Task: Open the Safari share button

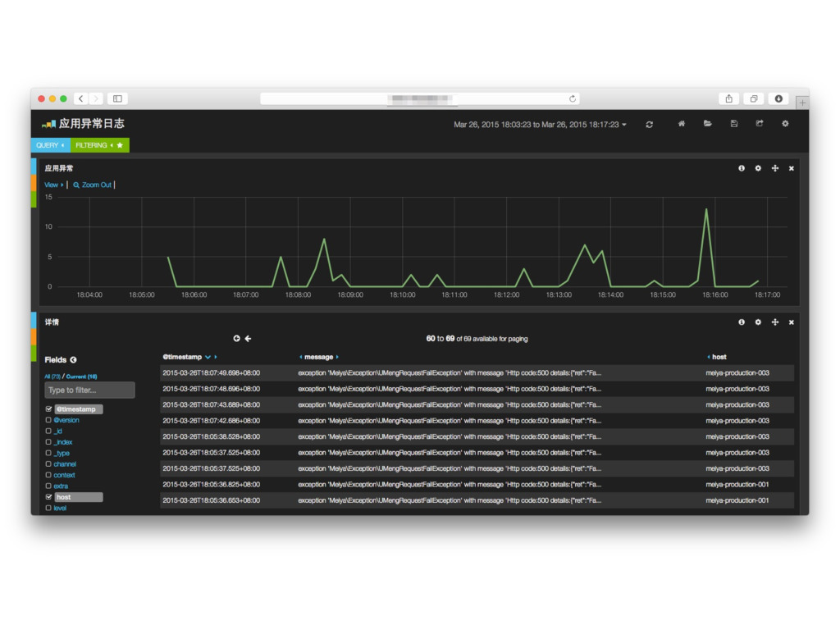Action: click(x=728, y=98)
